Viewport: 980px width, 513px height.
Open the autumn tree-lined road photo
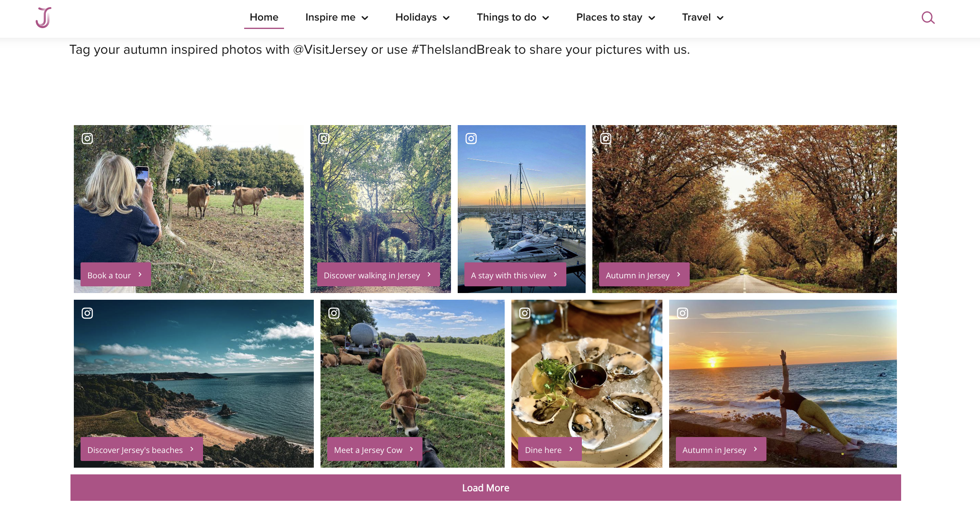coord(744,209)
